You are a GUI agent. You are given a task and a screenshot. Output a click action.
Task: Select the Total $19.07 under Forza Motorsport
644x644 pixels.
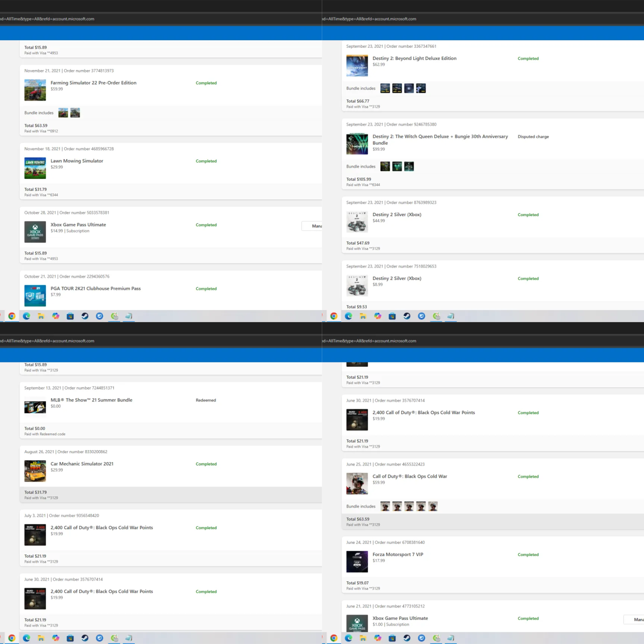point(357,583)
